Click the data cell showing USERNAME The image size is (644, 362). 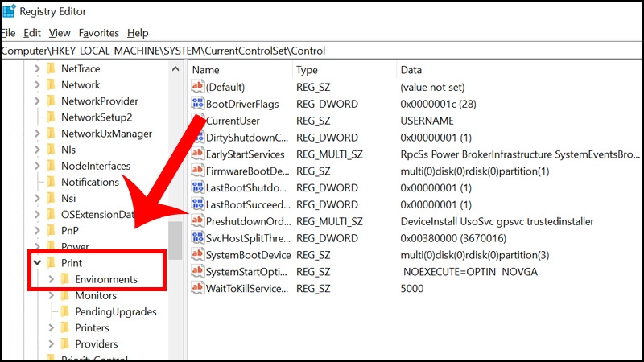tap(427, 121)
